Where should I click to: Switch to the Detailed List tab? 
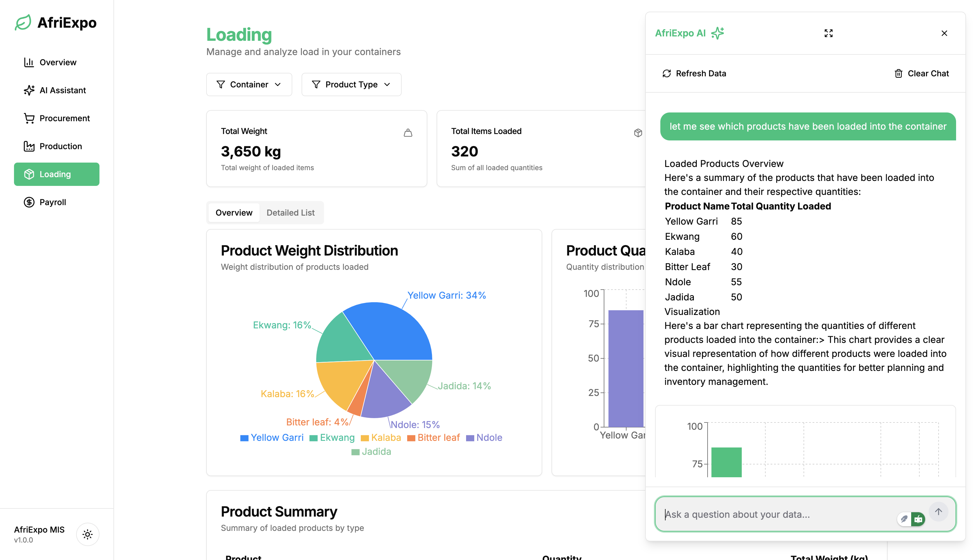[290, 213]
